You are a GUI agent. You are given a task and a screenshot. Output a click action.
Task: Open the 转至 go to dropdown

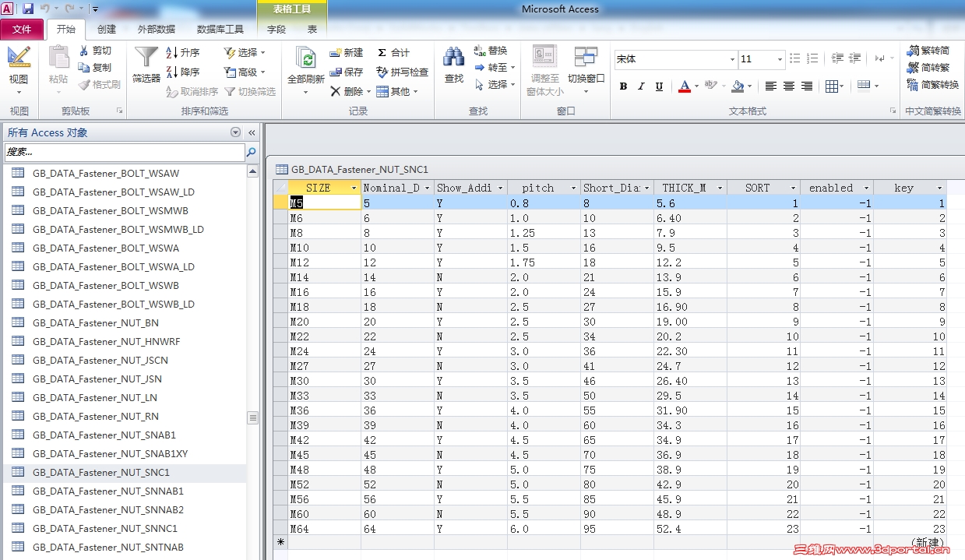pyautogui.click(x=495, y=68)
